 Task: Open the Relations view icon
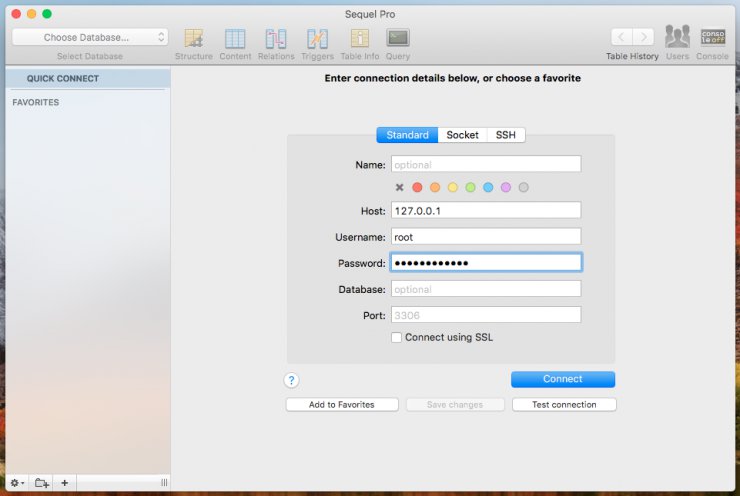coord(276,38)
